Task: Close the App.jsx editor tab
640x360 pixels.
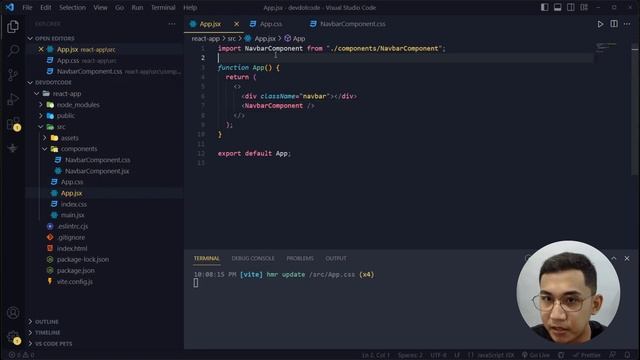Action: [236, 24]
